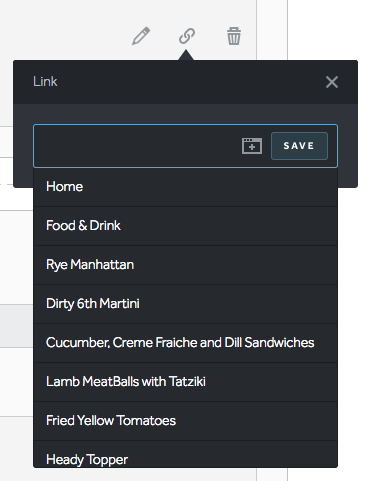Close the Link popup panel
The width and height of the screenshot is (366, 481).
coord(332,82)
